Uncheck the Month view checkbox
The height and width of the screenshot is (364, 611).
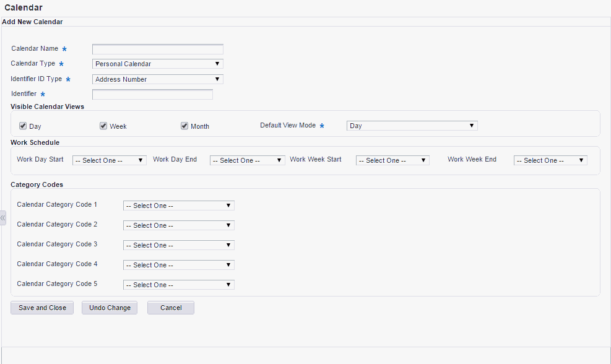[184, 126]
